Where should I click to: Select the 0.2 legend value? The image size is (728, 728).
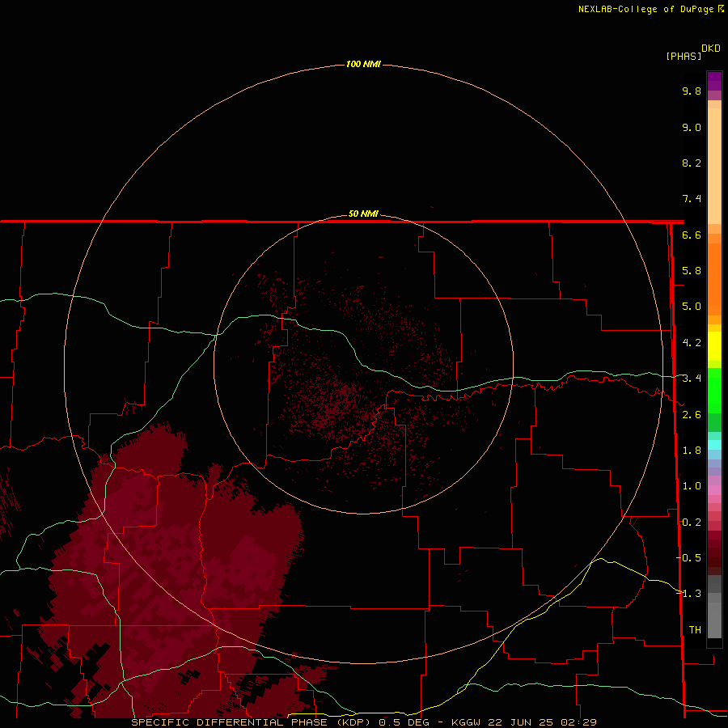(x=692, y=523)
